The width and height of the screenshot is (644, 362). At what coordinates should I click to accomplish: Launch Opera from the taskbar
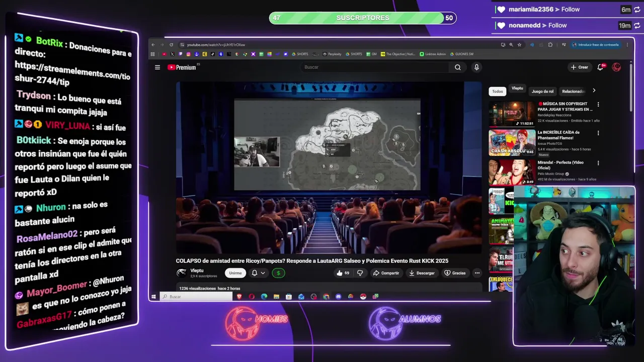252,297
